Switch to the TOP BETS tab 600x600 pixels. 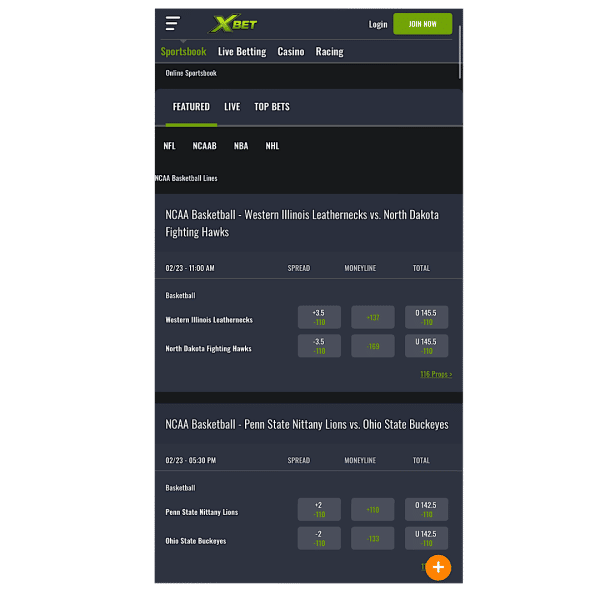tap(272, 107)
